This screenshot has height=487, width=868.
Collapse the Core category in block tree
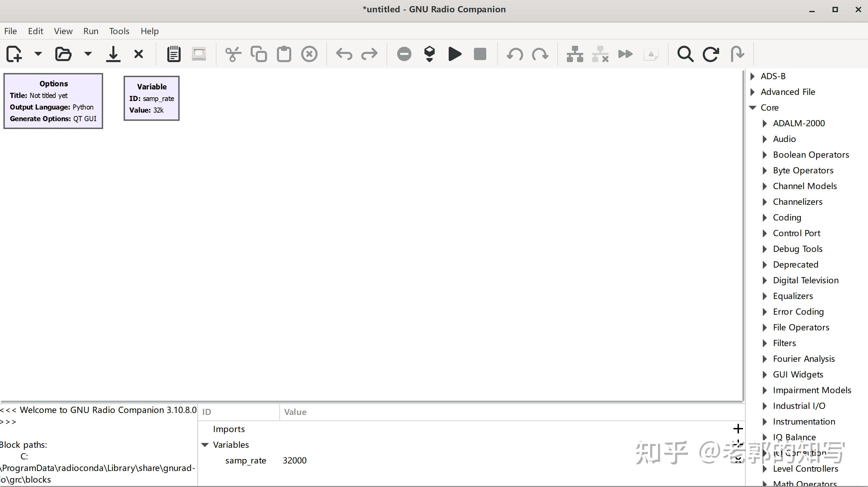753,108
